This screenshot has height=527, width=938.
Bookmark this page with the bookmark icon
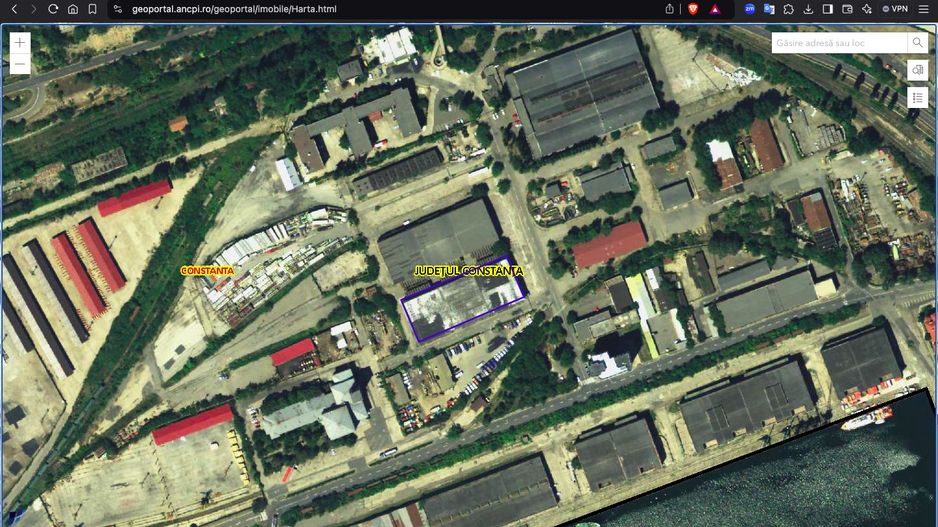point(92,9)
